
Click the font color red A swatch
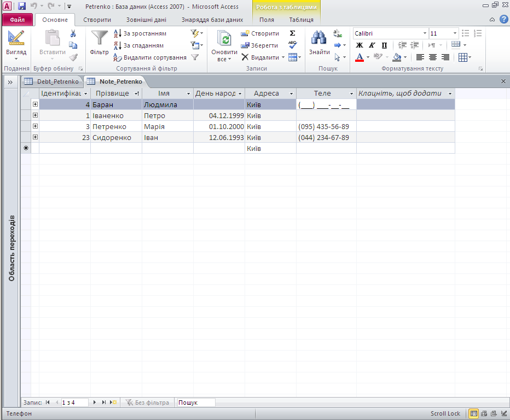[x=360, y=57]
